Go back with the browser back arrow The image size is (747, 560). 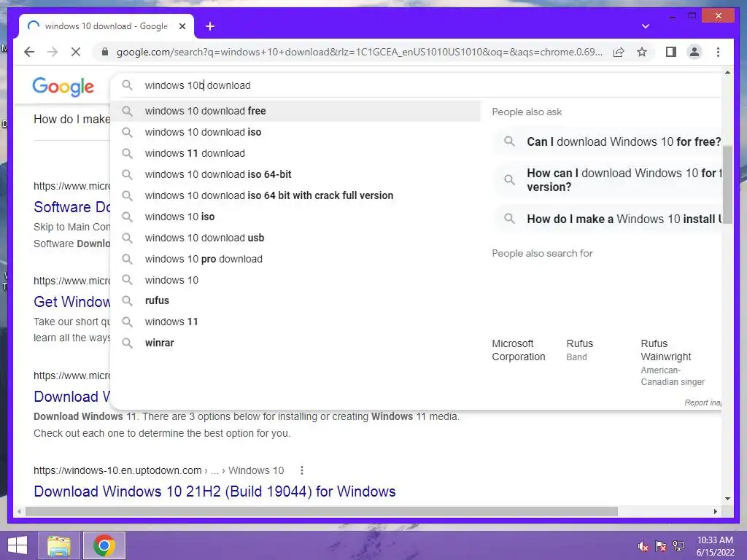pyautogui.click(x=29, y=52)
